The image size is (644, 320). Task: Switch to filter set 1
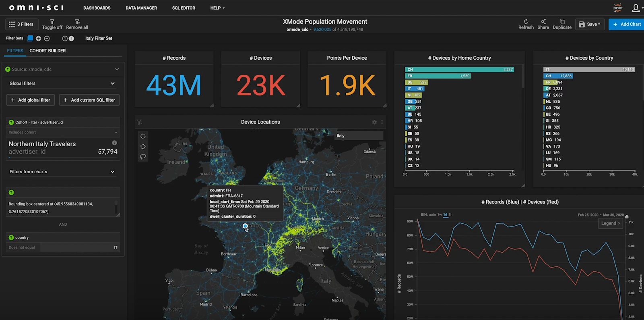[64, 38]
